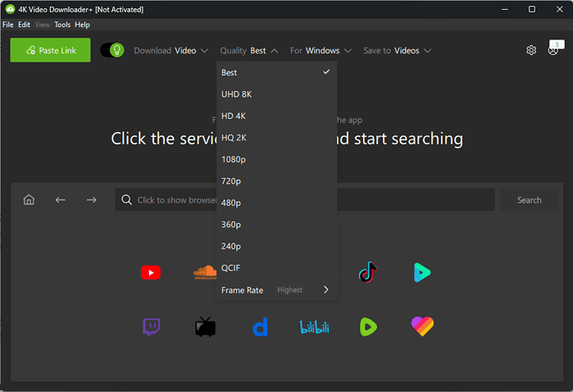Screen dimensions: 573x392
Task: Click 4K Video Downloader app logo
Action: pyautogui.click(x=10, y=9)
